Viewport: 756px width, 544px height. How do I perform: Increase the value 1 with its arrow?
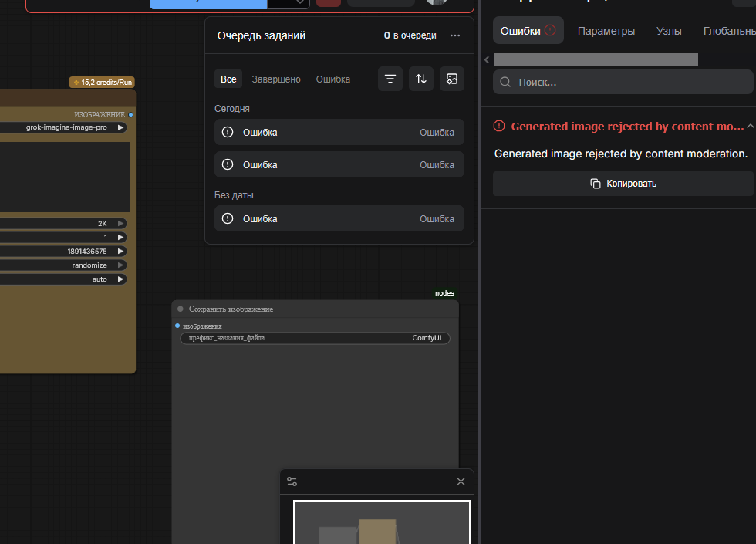(120, 238)
